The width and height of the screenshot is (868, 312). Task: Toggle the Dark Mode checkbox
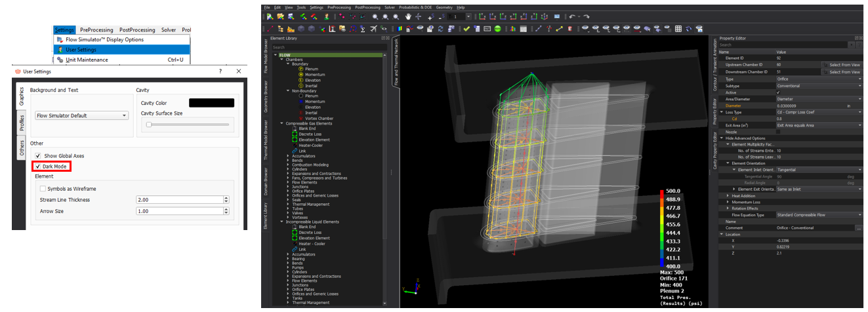click(x=38, y=166)
